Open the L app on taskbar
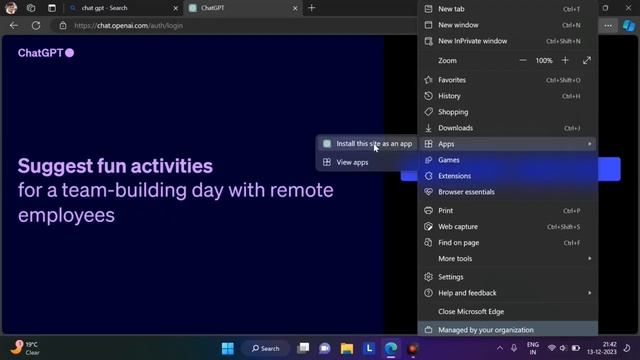 [369, 348]
